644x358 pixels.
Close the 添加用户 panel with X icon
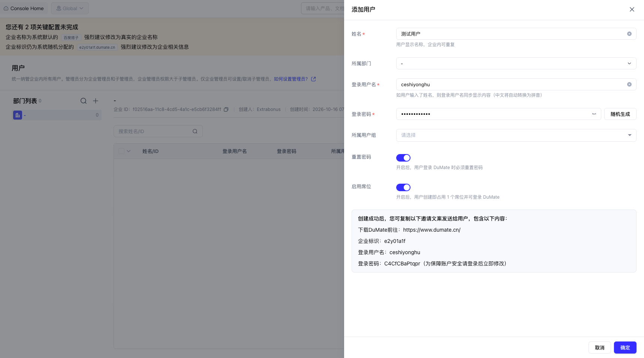point(632,9)
